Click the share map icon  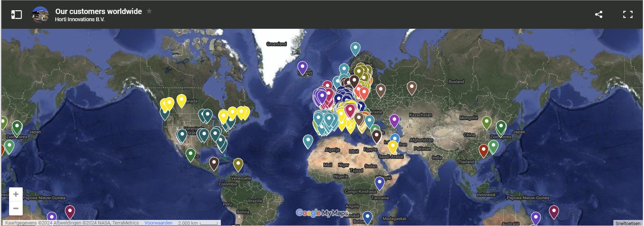pyautogui.click(x=598, y=15)
